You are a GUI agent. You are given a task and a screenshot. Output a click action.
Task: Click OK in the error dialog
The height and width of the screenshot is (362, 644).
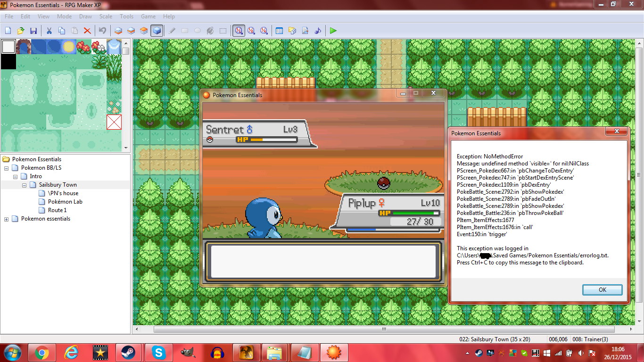click(603, 290)
